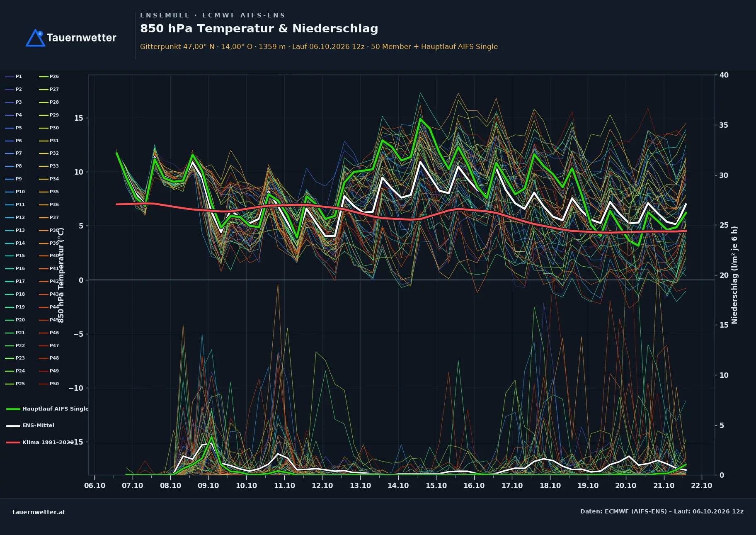Select the P5 legend entry
756x535 pixels.
(x=14, y=128)
